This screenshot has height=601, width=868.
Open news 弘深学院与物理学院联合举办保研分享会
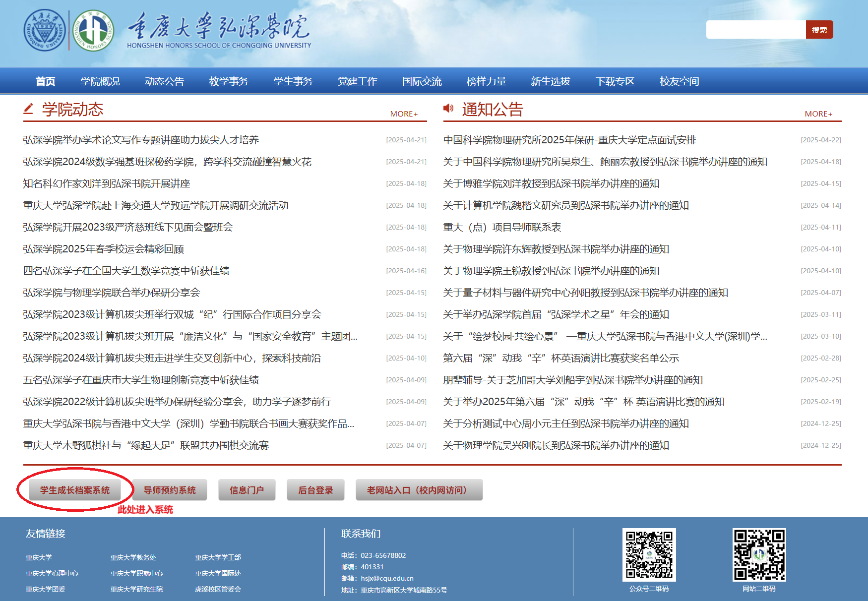point(112,293)
